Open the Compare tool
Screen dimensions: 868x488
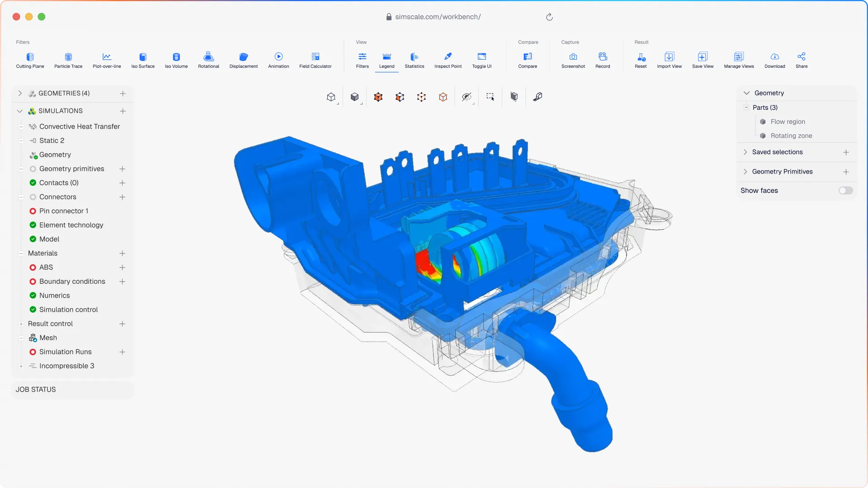pos(528,60)
